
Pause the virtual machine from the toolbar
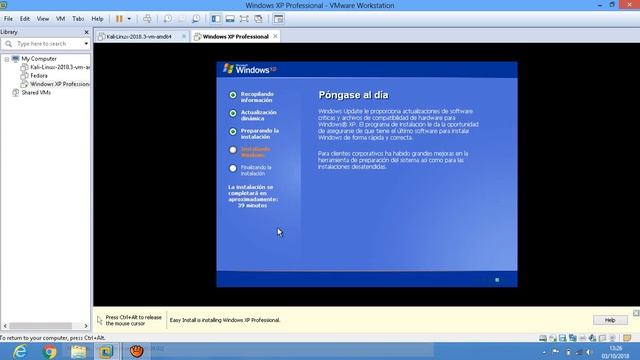point(119,19)
